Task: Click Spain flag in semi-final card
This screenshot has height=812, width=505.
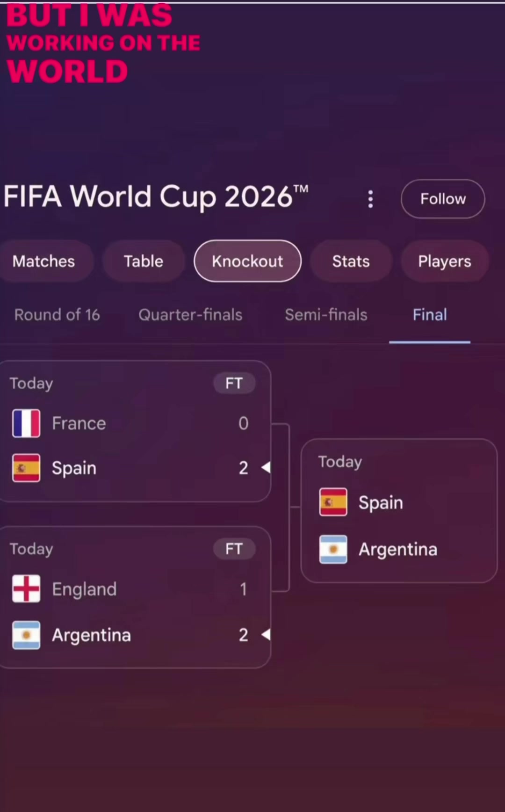Action: (26, 468)
